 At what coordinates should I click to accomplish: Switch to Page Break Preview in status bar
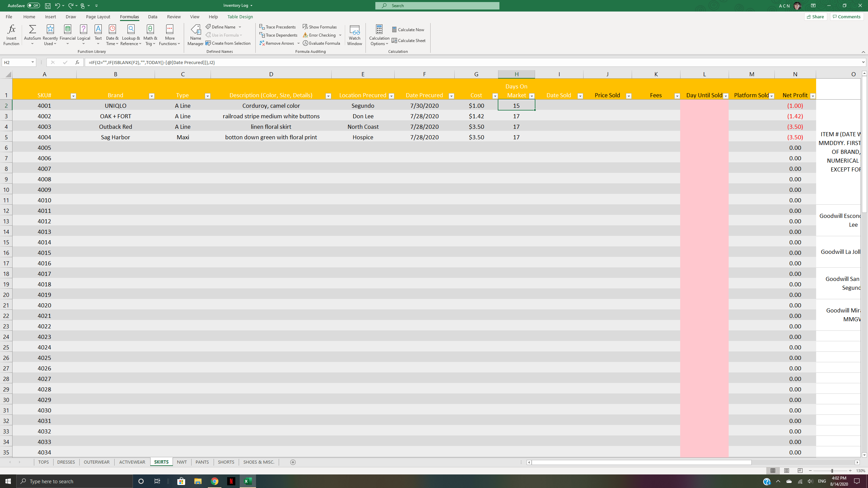(x=800, y=471)
